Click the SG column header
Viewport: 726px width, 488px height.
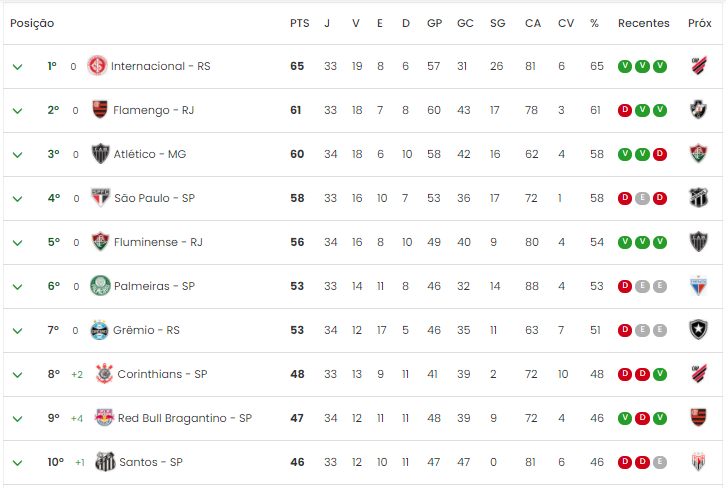(x=498, y=23)
